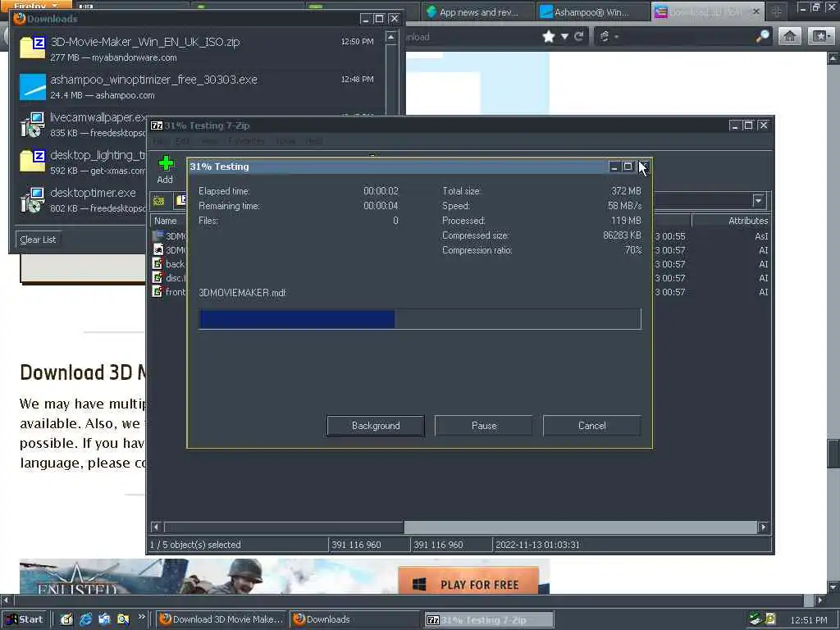The image size is (840, 630).
Task: Click the 2022-11-13 01:03:31 status bar date
Action: pyautogui.click(x=537, y=545)
